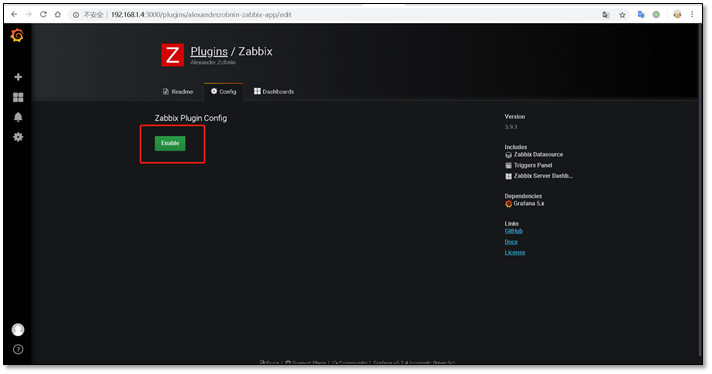This screenshot has height=374, width=712.
Task: Open the Chrome profile avatar
Action: [677, 15]
